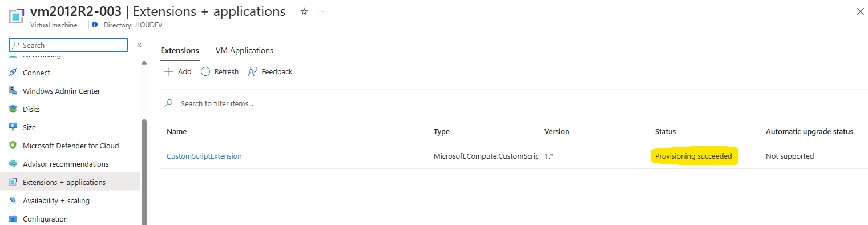Click the directory info icon
Screen dimensions: 868x225
(x=95, y=25)
